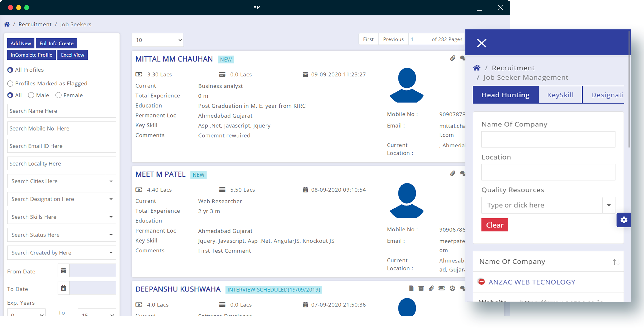Click the red remove icon beside ANZAC WEB TECNOLOGY
Screen dimensions: 644x328
coord(481,282)
